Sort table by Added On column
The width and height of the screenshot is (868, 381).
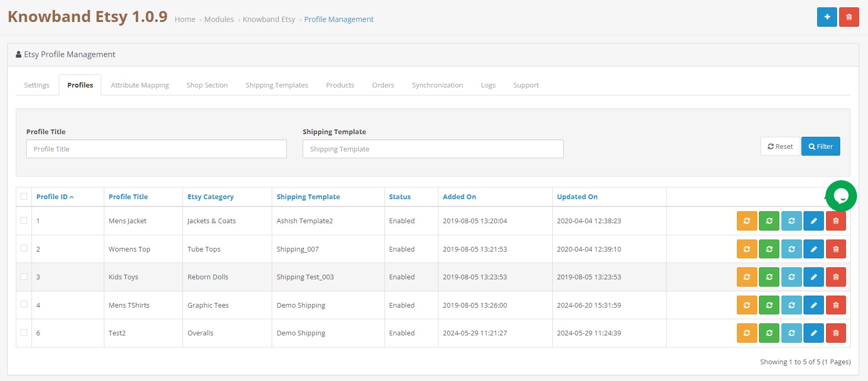click(459, 197)
